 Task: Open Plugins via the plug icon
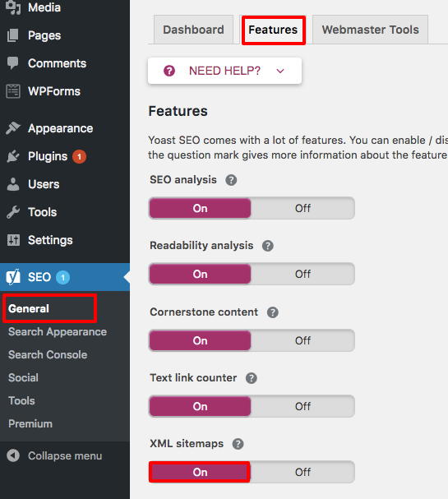tap(13, 156)
